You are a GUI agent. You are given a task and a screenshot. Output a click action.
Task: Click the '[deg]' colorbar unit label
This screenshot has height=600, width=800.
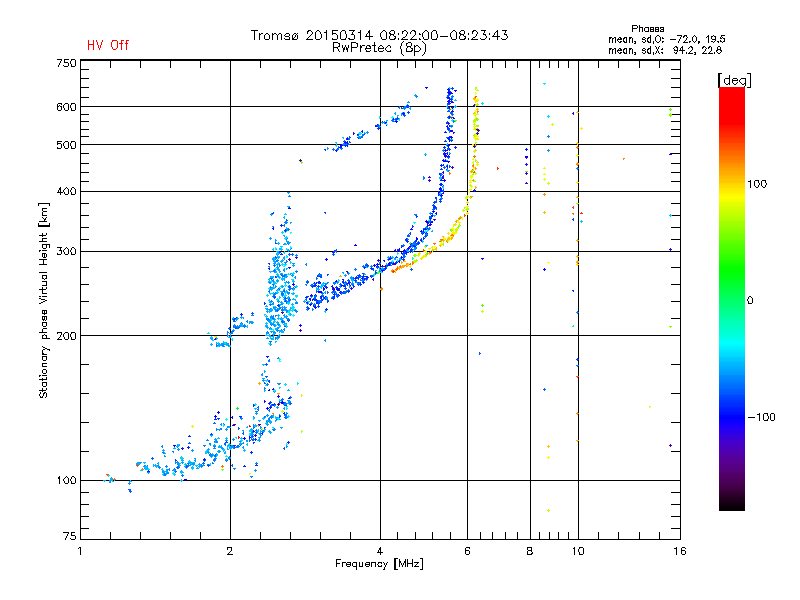pos(734,80)
